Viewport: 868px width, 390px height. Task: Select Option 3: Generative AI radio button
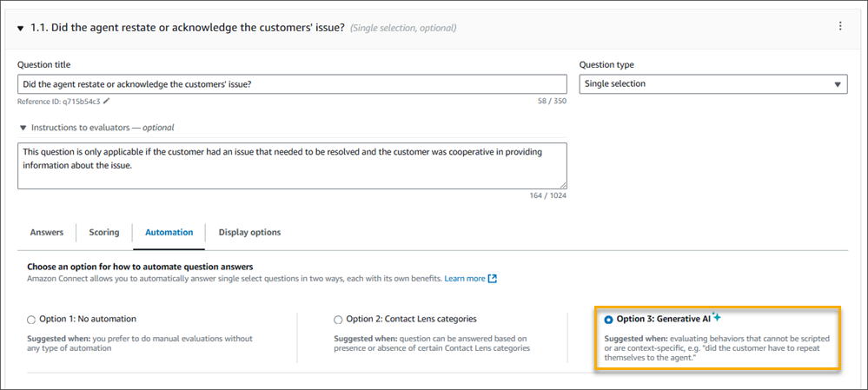click(x=608, y=320)
